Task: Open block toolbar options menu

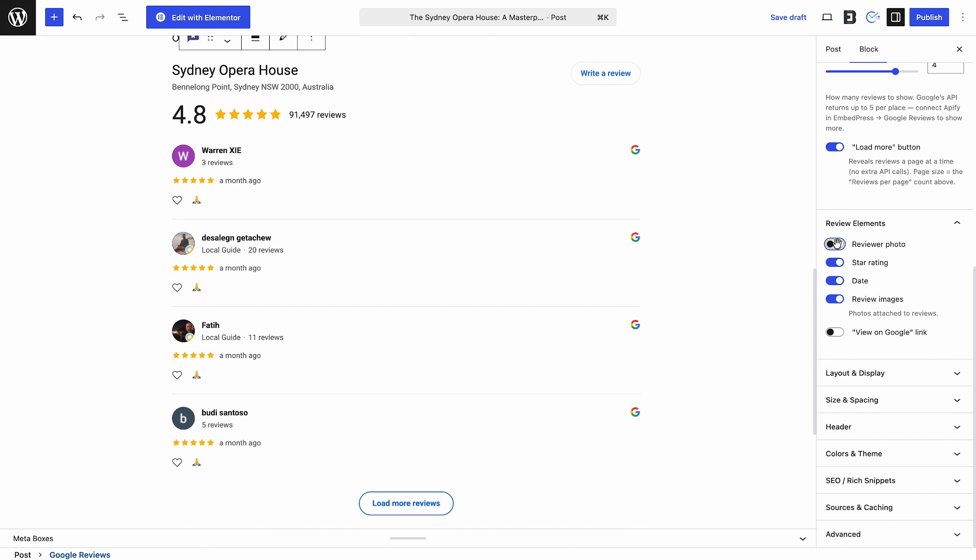Action: point(311,39)
